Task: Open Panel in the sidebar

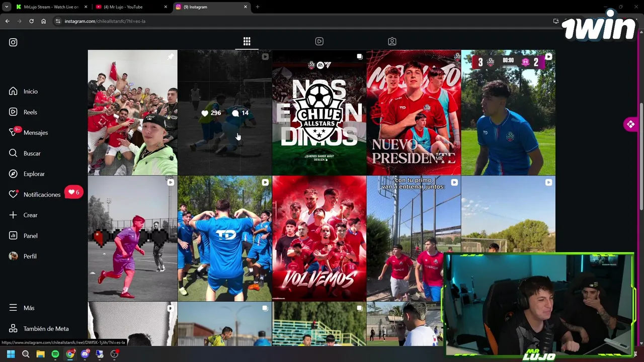Action: click(x=30, y=236)
